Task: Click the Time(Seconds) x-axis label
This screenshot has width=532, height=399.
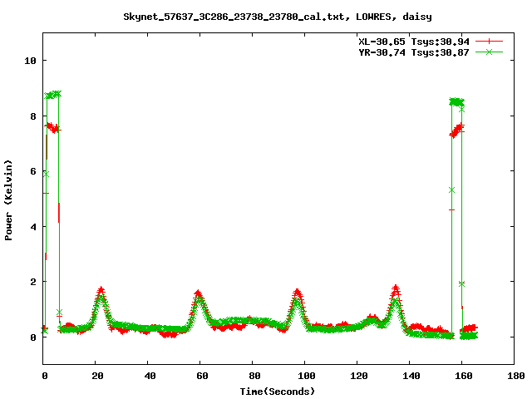Action: 277,392
